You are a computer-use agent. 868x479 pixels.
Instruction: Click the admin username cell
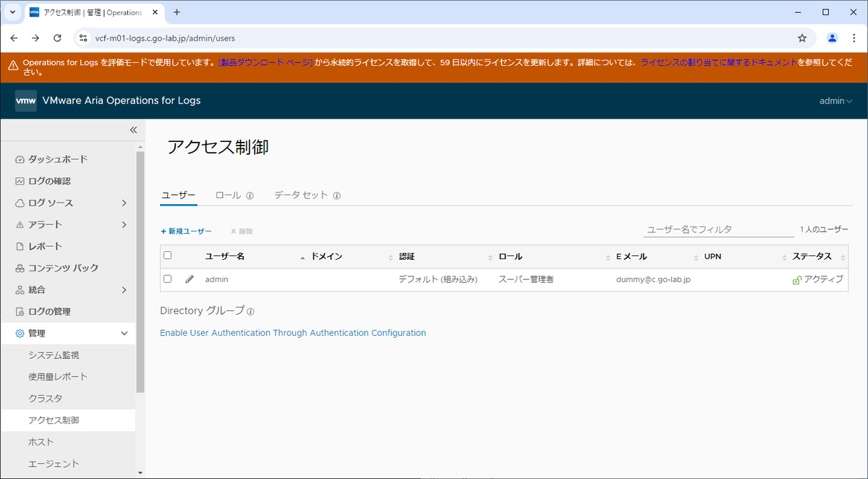point(217,279)
